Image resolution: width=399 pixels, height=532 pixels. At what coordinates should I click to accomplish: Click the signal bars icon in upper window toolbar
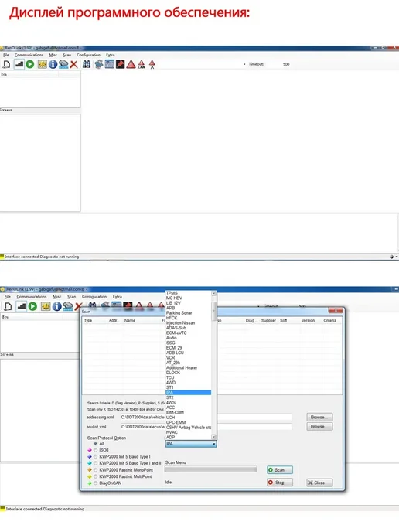pyautogui.click(x=19, y=64)
